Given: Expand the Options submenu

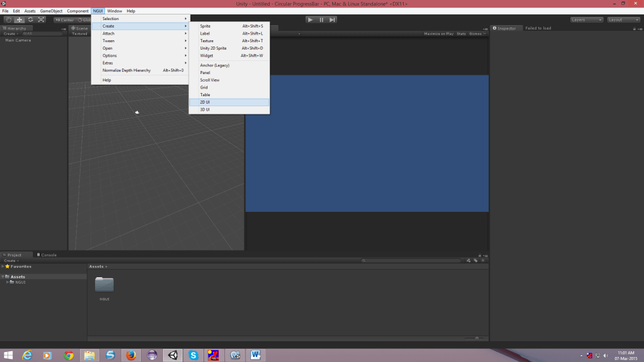Looking at the screenshot, I should [x=140, y=55].
